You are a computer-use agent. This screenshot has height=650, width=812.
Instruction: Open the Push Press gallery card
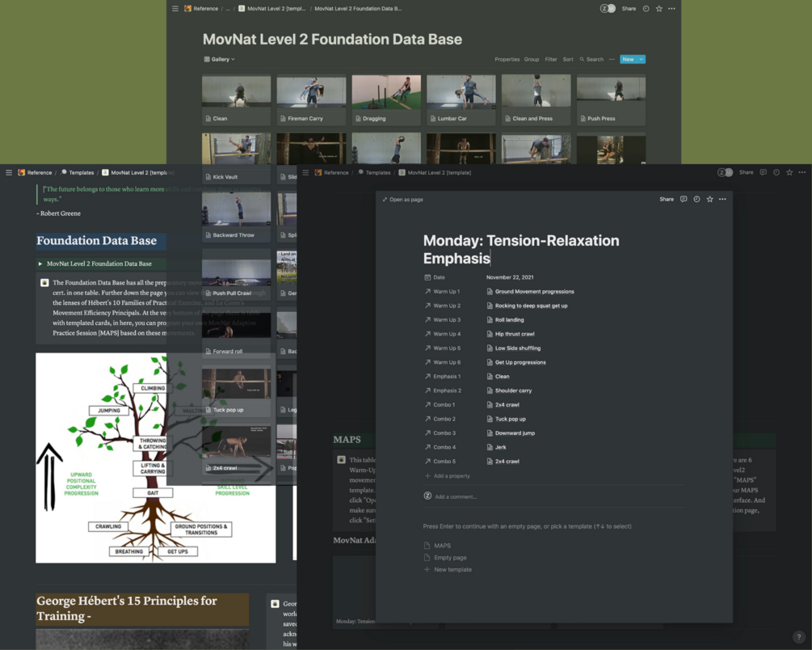(611, 100)
